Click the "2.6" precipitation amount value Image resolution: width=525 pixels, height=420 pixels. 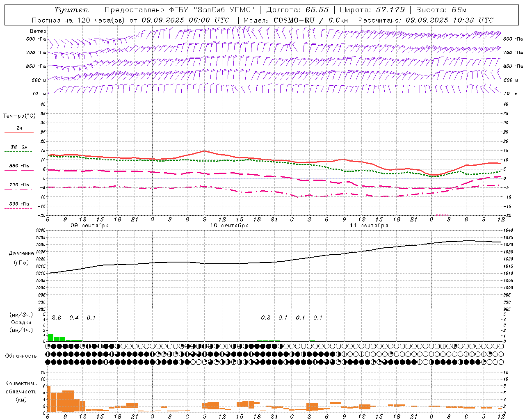click(x=56, y=318)
